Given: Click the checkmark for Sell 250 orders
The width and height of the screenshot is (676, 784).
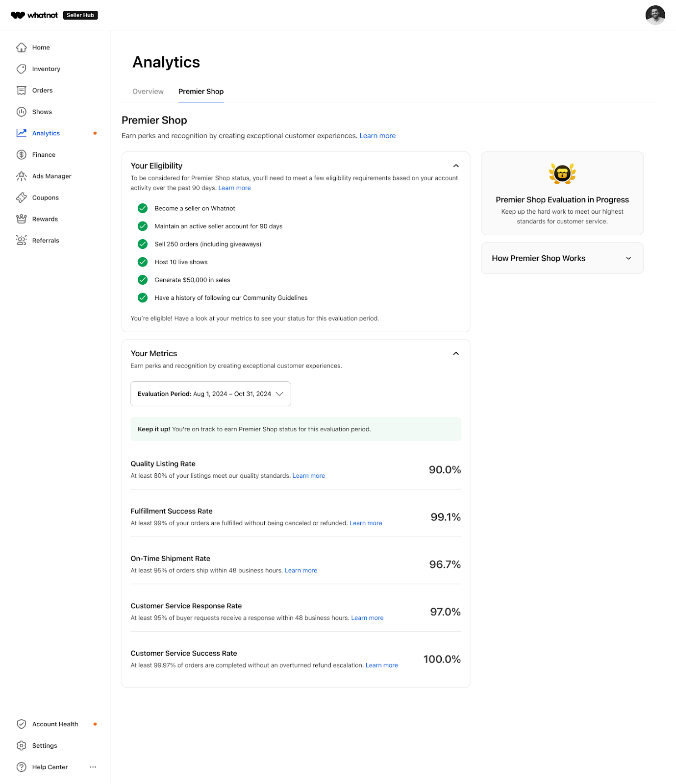Looking at the screenshot, I should click(x=143, y=244).
